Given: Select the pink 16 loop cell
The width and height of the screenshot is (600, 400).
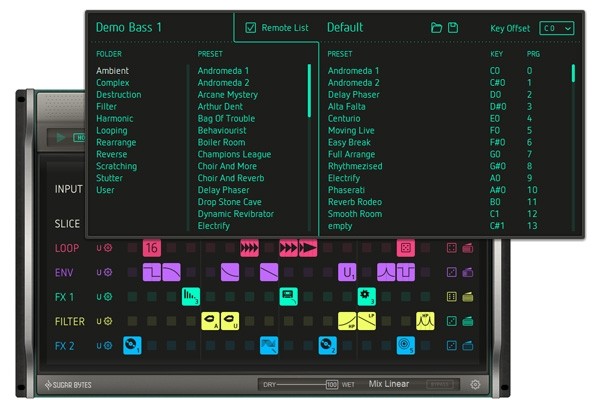Looking at the screenshot, I should click(152, 248).
